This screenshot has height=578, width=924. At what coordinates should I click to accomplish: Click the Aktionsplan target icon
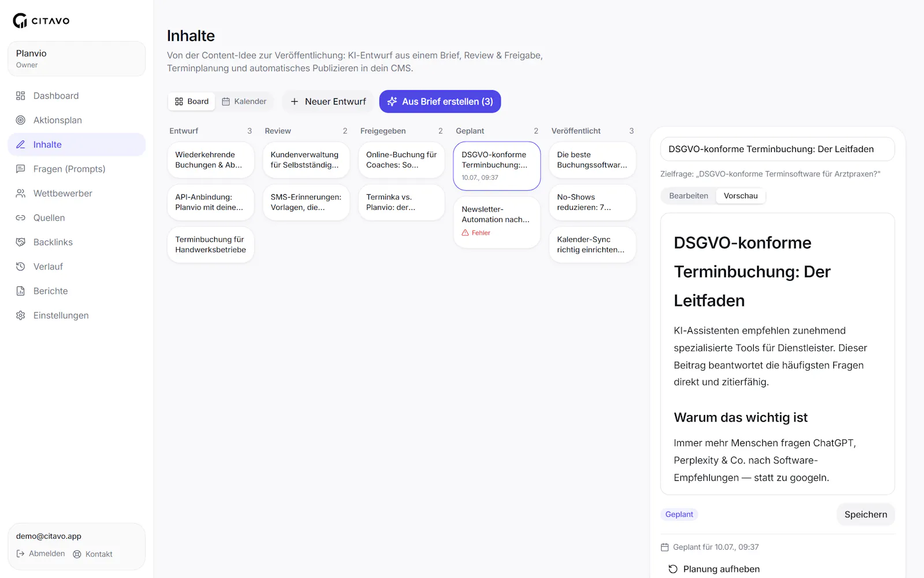(x=21, y=120)
